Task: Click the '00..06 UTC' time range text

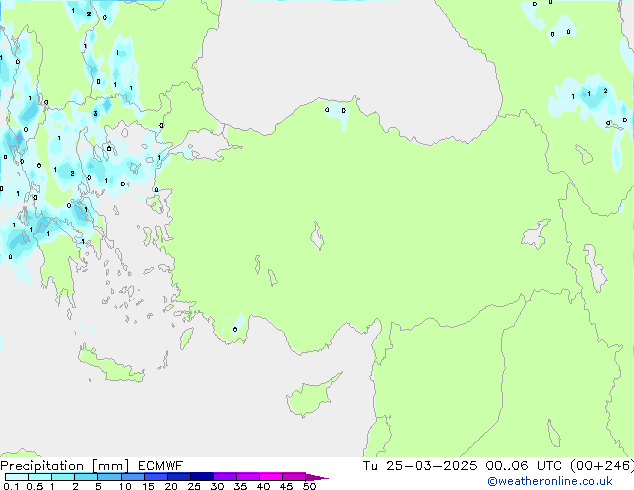Action: click(x=524, y=466)
